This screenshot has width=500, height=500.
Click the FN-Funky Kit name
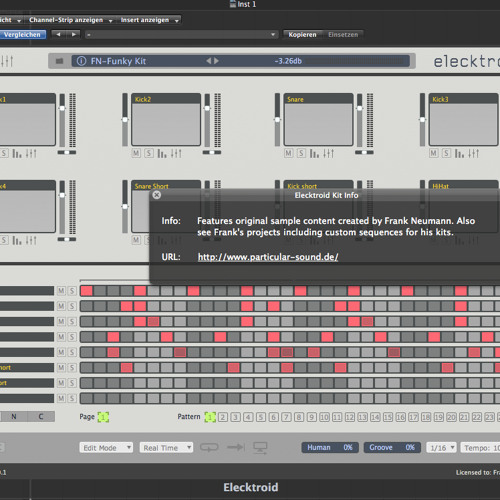pyautogui.click(x=118, y=61)
